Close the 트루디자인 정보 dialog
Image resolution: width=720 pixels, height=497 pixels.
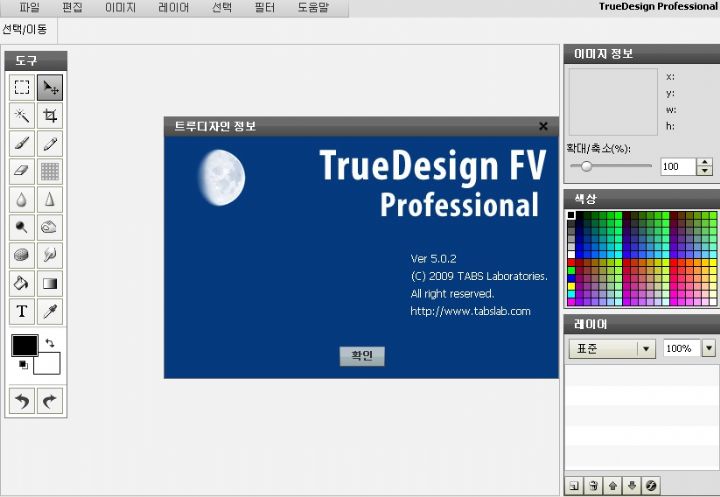point(543,126)
